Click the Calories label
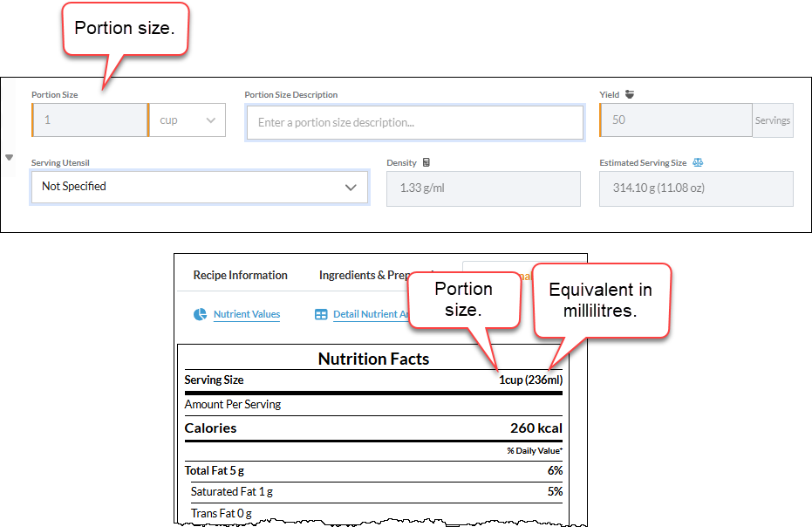 210,428
